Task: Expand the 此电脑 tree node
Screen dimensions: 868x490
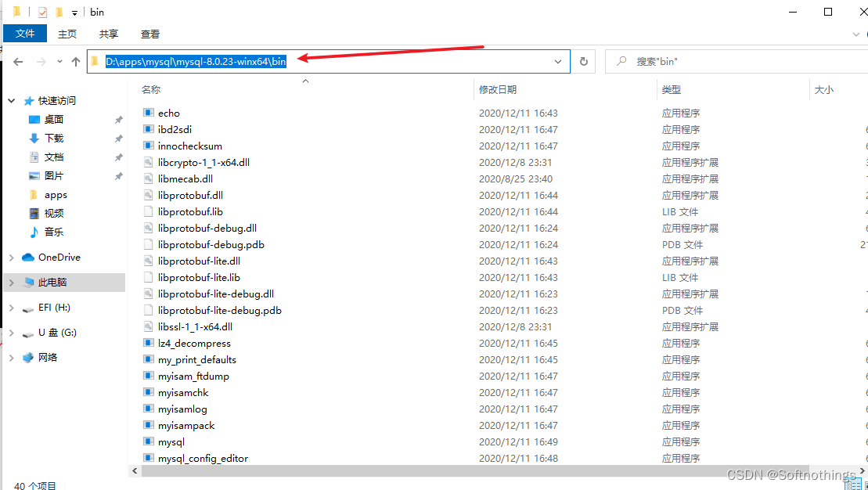Action: tap(11, 283)
